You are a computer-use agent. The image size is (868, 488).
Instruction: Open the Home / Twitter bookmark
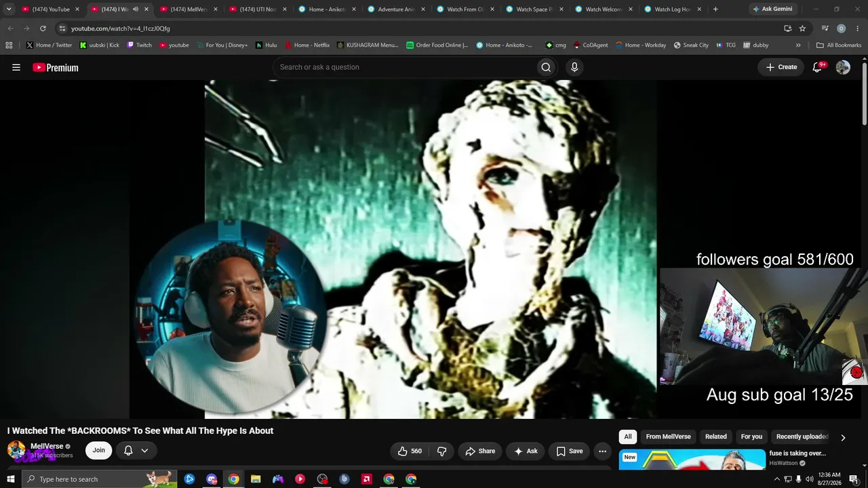(49, 45)
